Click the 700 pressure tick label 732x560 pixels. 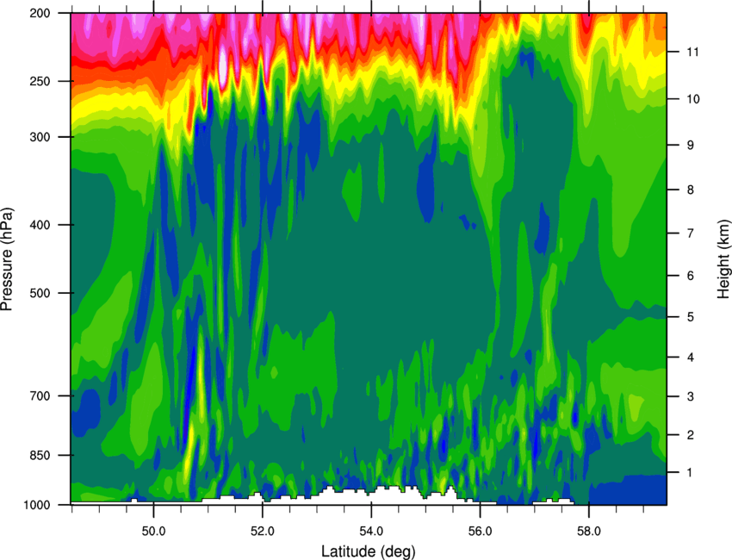click(x=40, y=395)
